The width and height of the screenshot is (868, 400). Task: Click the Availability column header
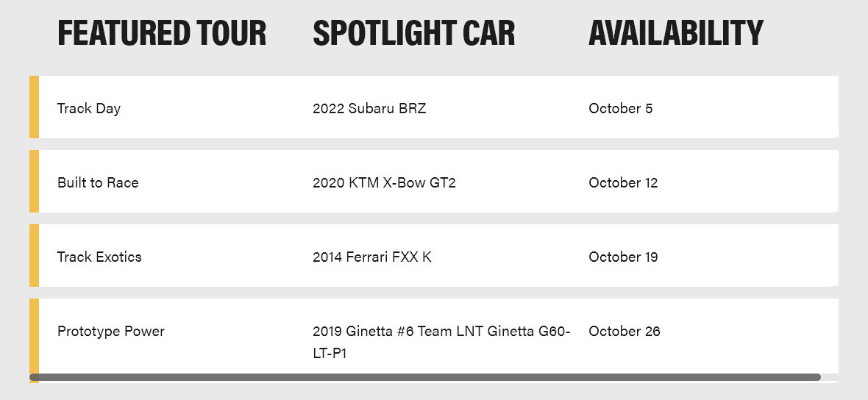[x=676, y=32]
